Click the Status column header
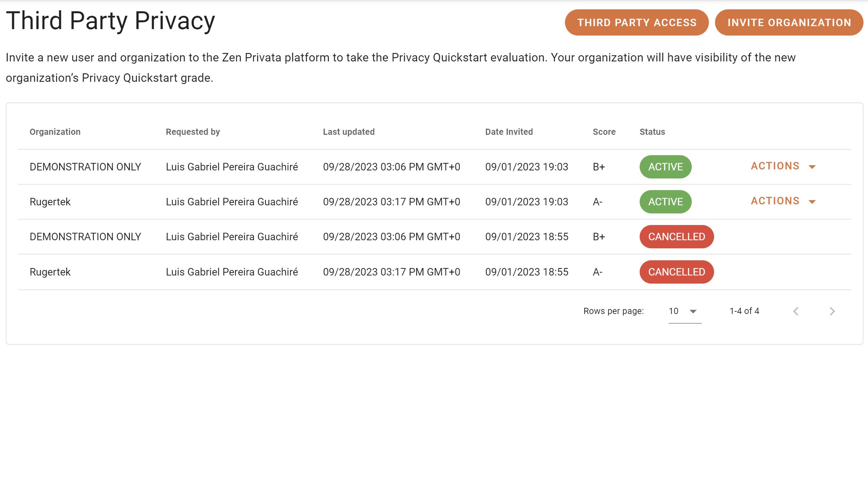868x485 pixels. (652, 132)
